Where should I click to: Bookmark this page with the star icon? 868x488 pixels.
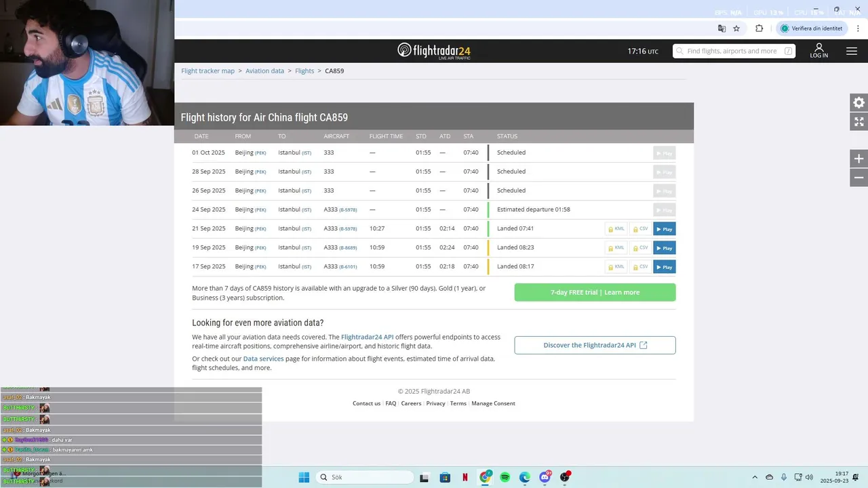point(736,28)
